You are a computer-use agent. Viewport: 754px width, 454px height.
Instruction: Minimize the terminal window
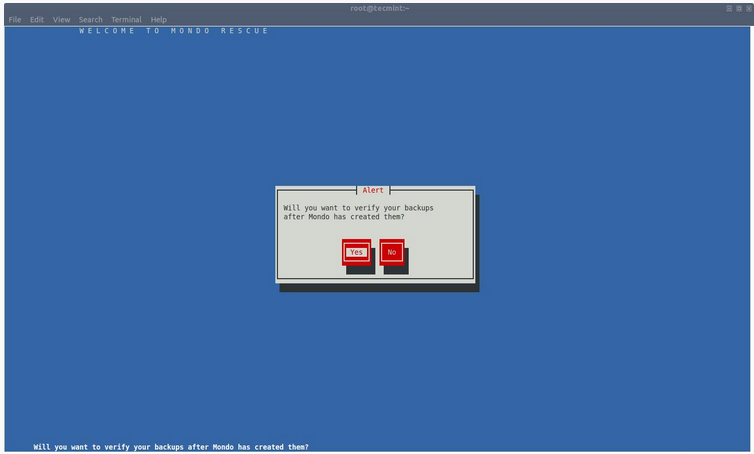point(729,8)
